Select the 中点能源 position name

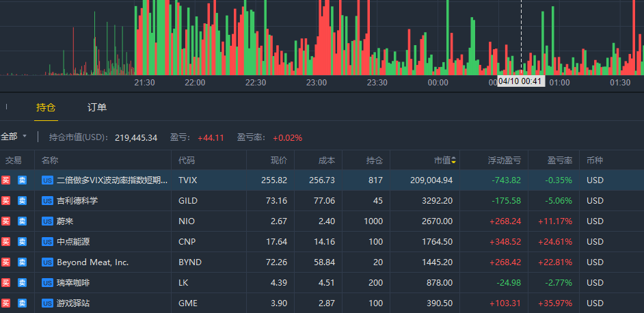[73, 242]
